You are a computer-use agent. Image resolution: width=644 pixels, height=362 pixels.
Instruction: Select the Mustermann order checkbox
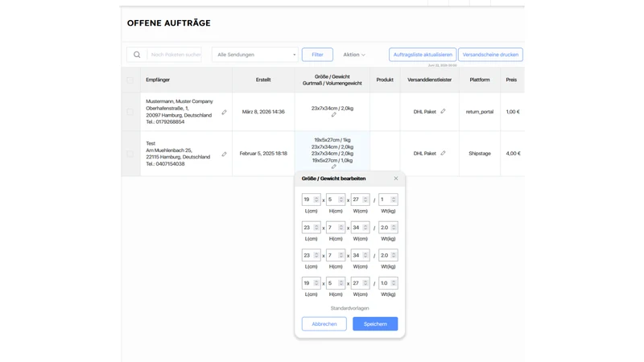tap(130, 112)
